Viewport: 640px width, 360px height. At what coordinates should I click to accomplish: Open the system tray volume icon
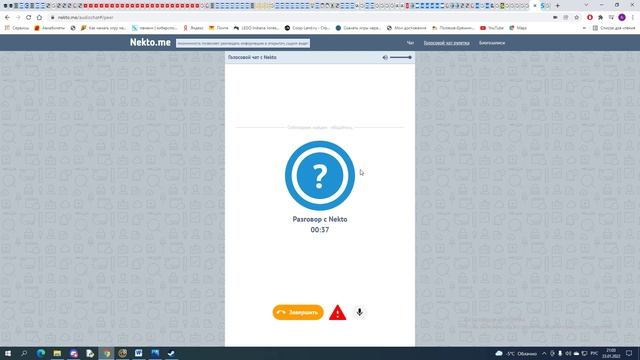coord(568,353)
